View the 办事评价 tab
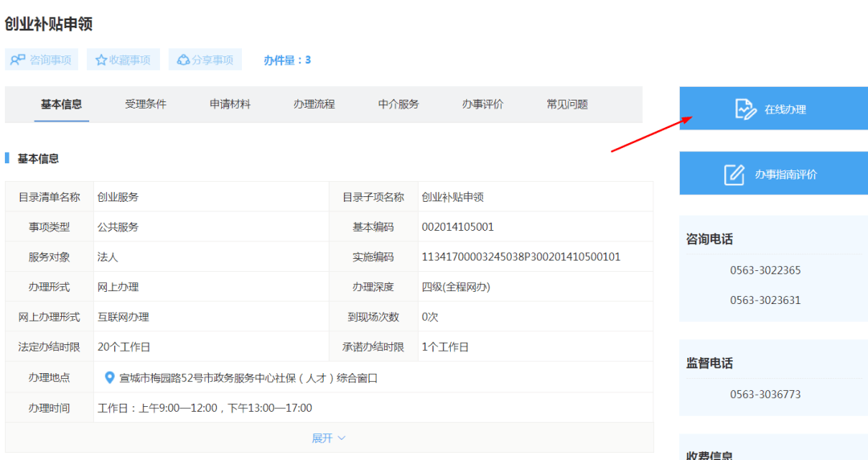This screenshot has height=460, width=868. pos(483,105)
